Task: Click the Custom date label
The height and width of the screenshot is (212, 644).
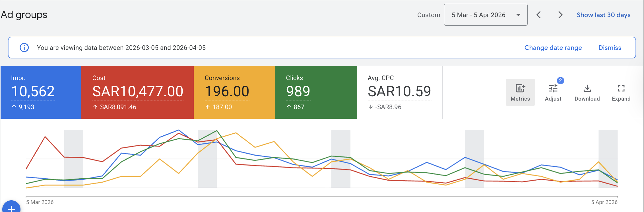Action: point(429,15)
